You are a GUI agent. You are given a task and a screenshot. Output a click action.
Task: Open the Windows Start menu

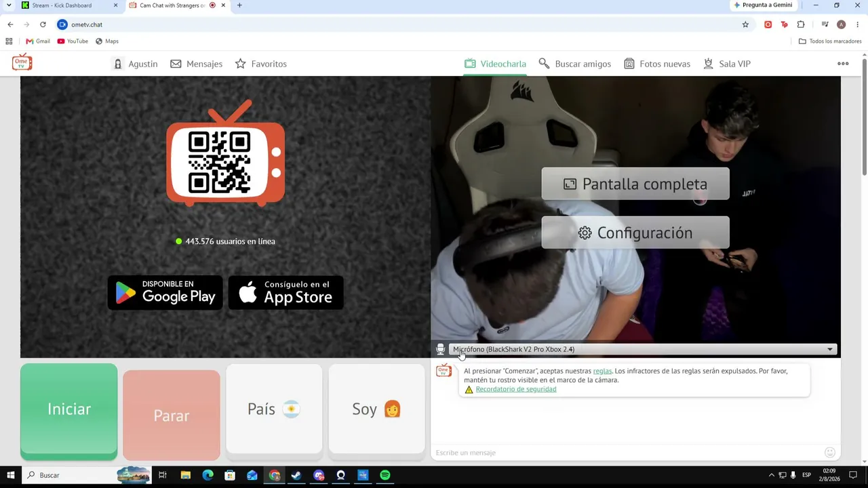pyautogui.click(x=10, y=475)
